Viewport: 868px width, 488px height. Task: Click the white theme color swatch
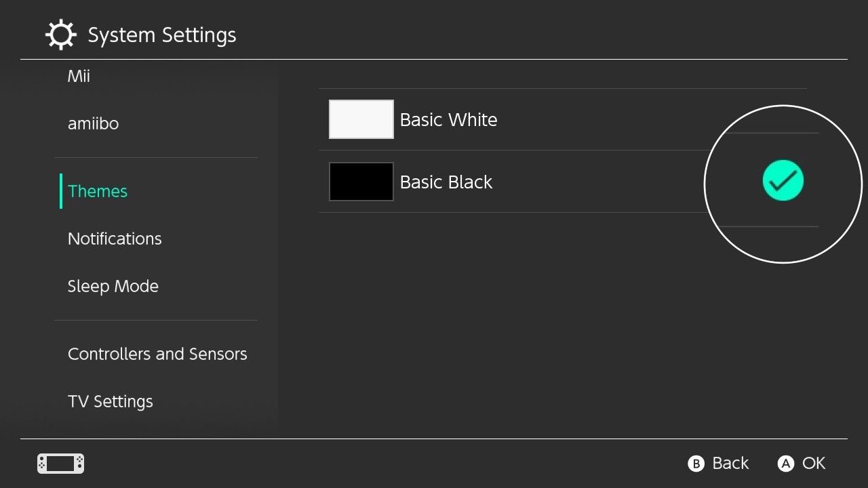pyautogui.click(x=361, y=119)
